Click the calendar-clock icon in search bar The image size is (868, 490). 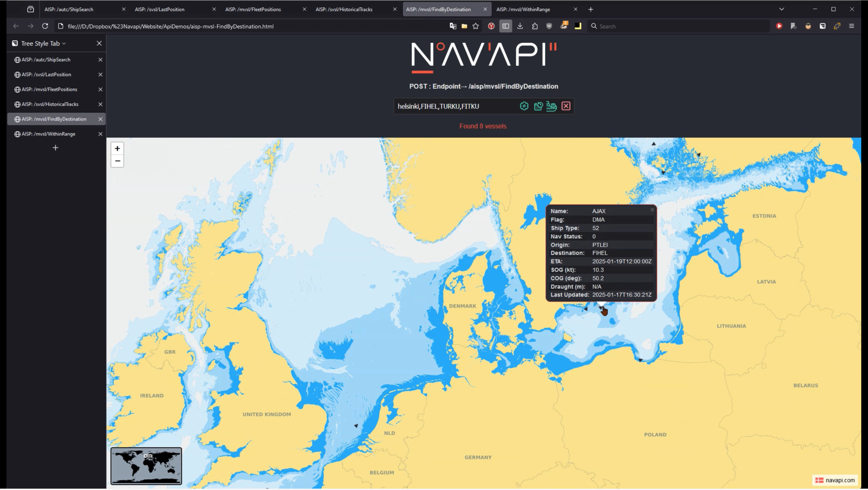[538, 106]
